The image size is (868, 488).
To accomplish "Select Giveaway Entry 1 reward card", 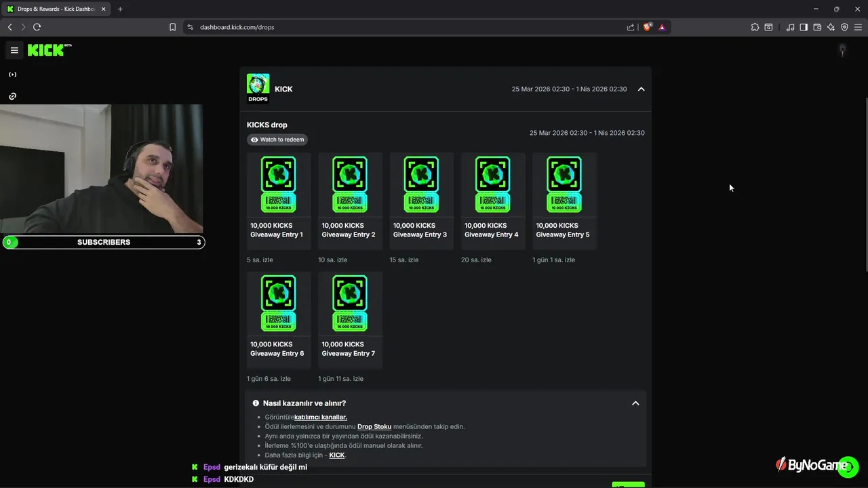I will (x=279, y=201).
